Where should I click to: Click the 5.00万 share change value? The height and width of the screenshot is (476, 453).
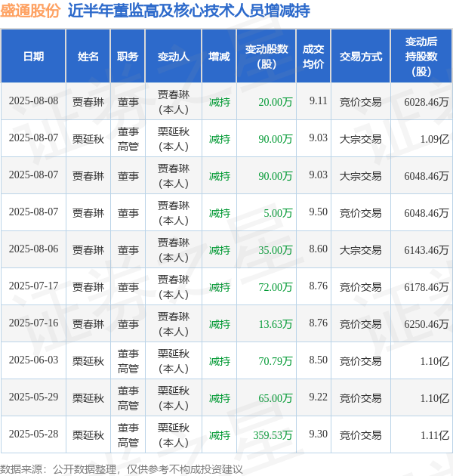click(278, 213)
